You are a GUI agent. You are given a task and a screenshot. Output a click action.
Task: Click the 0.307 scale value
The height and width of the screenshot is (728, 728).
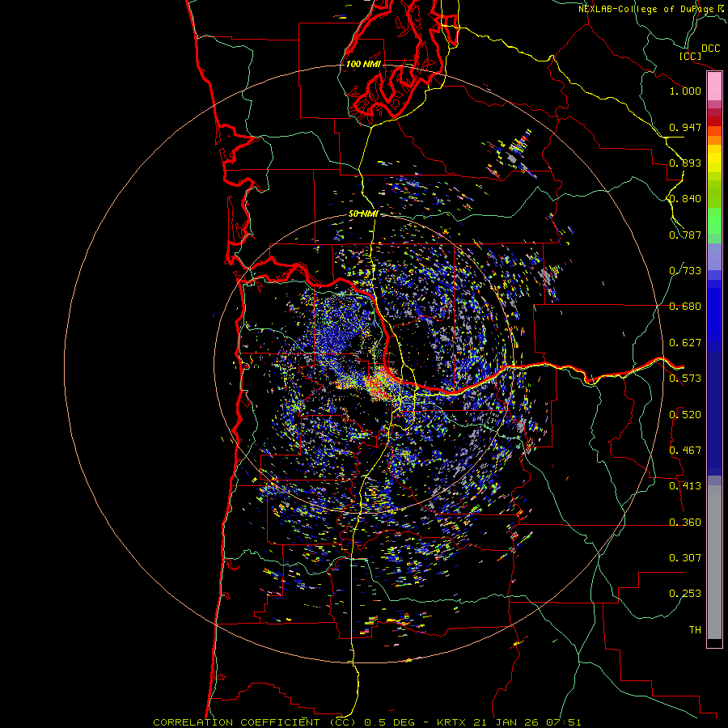click(685, 557)
